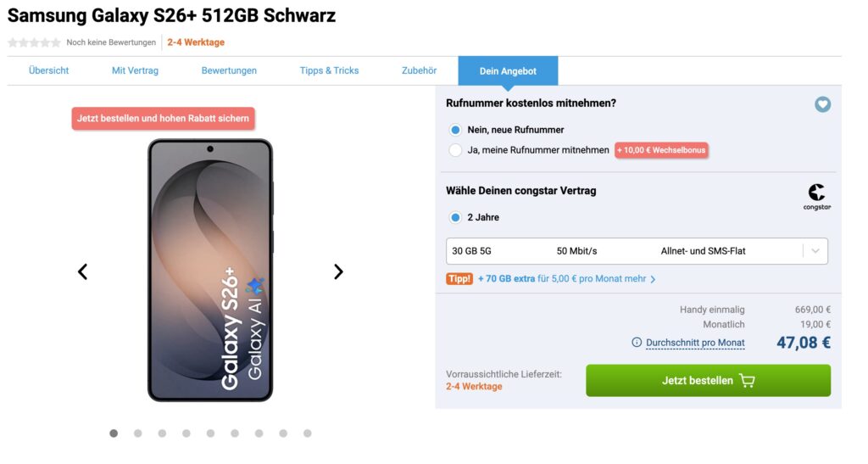
Task: Select 'Ja, meine Rufnummer mitnehmen' option
Action: coord(456,150)
